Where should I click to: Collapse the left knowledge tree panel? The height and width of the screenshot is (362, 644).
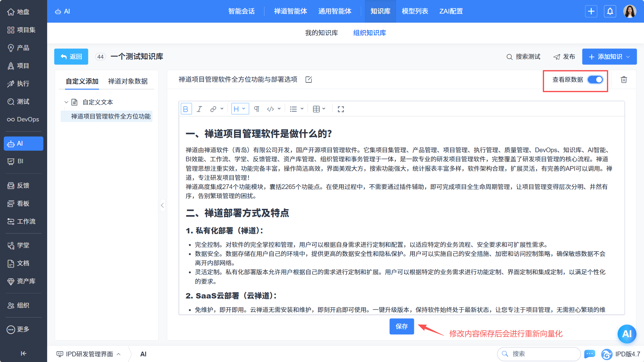pos(162,205)
